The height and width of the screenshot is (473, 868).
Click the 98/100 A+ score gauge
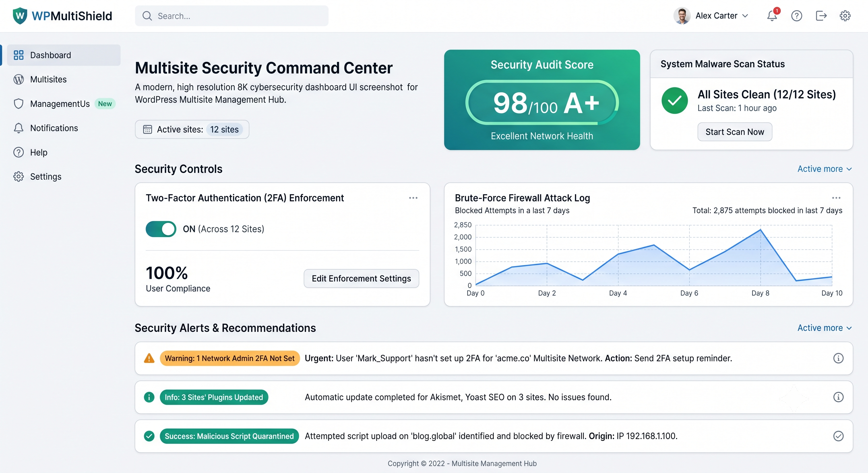click(542, 102)
